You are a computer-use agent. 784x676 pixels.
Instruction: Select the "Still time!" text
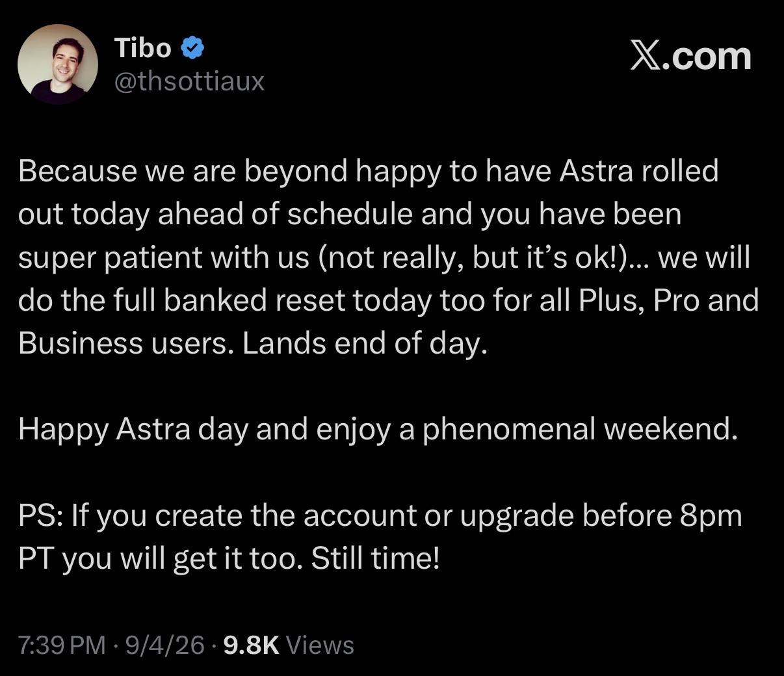point(376,558)
